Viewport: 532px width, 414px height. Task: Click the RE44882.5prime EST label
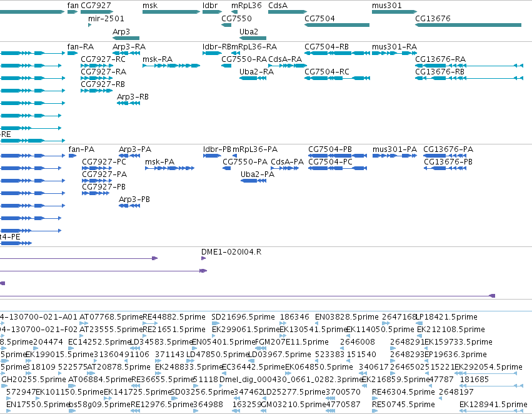coord(174,317)
